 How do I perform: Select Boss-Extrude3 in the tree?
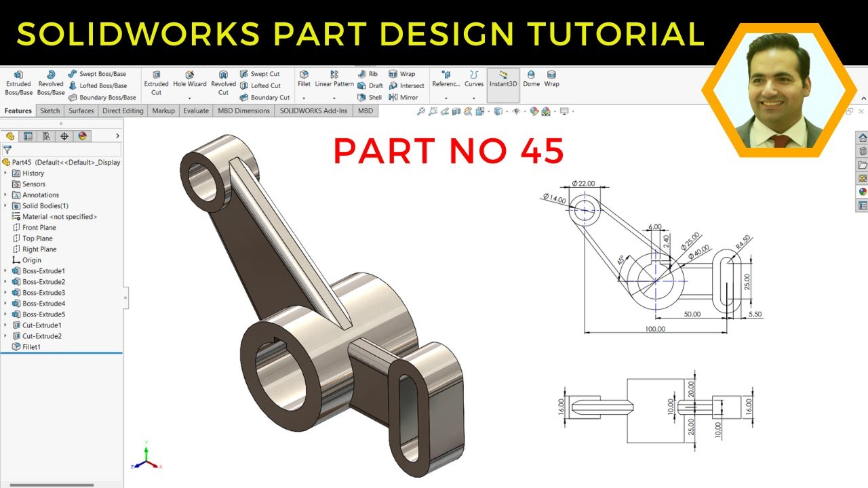(x=38, y=293)
